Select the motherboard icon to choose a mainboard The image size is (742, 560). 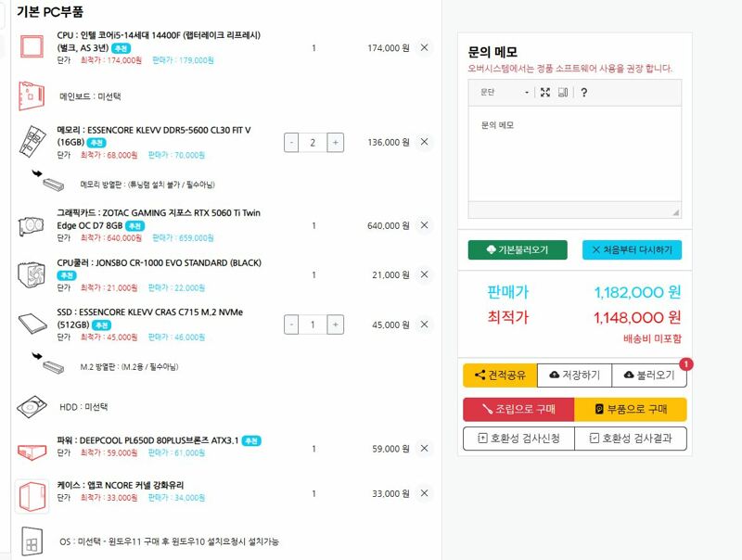tap(32, 96)
